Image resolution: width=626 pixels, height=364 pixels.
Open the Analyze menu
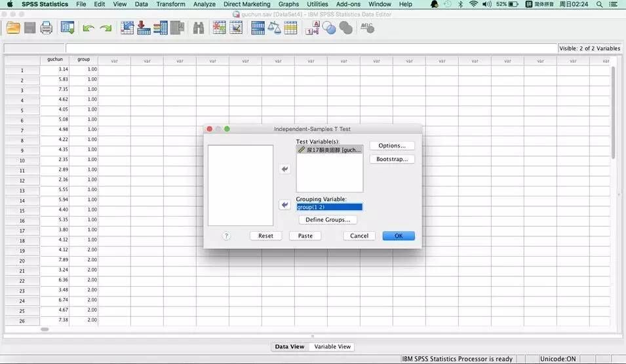[x=205, y=4]
